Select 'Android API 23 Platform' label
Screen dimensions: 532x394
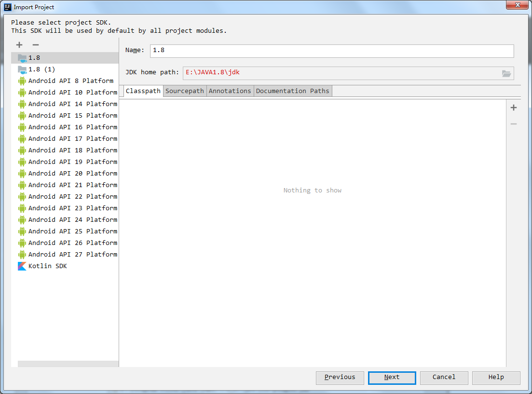73,208
